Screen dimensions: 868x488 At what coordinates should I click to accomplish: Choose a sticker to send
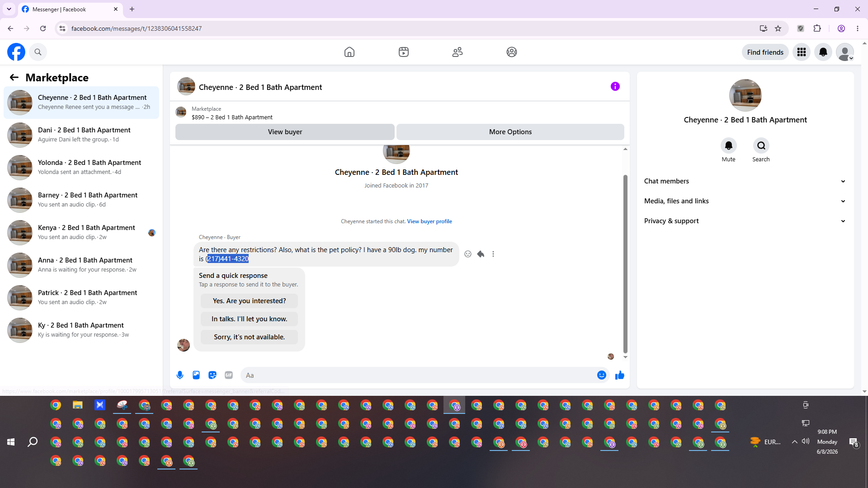(212, 375)
